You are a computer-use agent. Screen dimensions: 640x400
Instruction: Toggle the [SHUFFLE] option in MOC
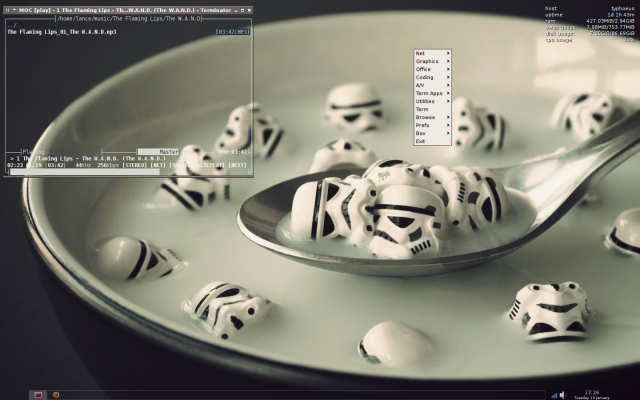pyautogui.click(x=182, y=165)
